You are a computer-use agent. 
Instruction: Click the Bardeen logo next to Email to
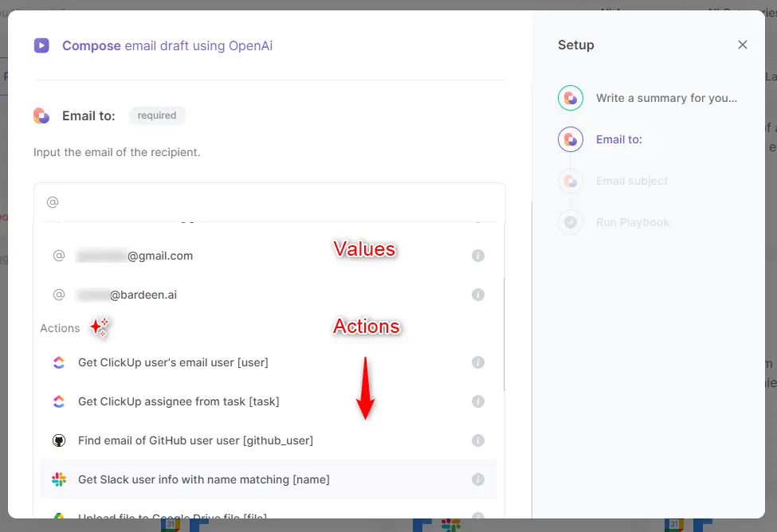pos(41,116)
